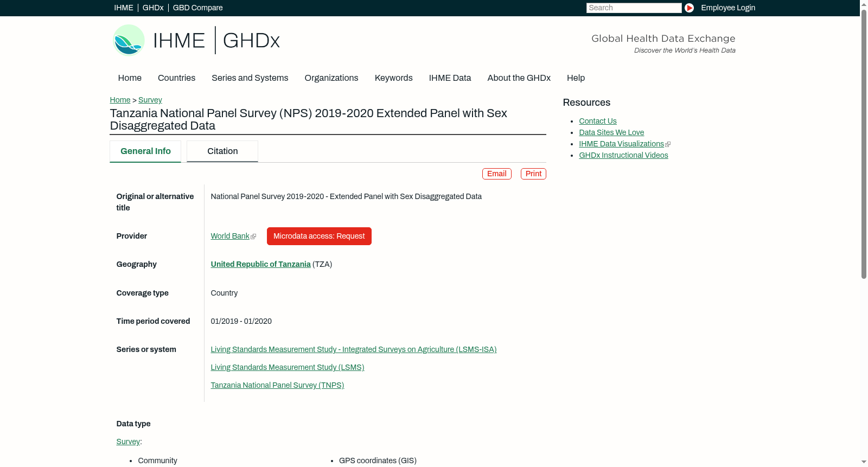Click the Survey breadcrumb link
The width and height of the screenshot is (868, 467).
(150, 100)
